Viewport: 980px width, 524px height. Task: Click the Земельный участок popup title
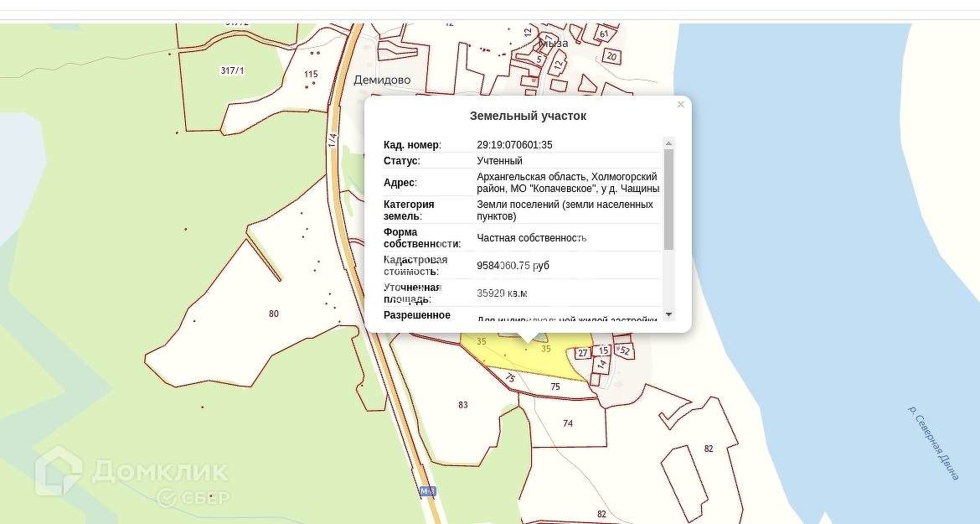[529, 116]
